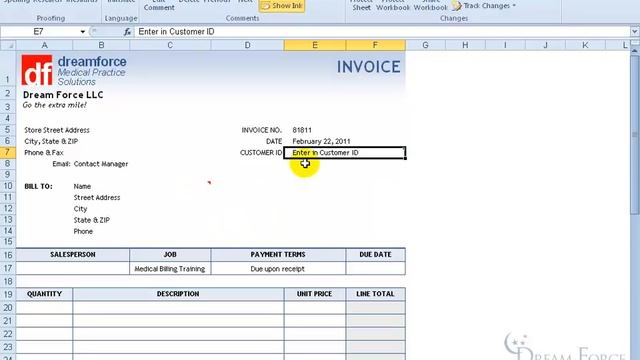
Task: Select column C header
Action: pyautogui.click(x=170, y=45)
